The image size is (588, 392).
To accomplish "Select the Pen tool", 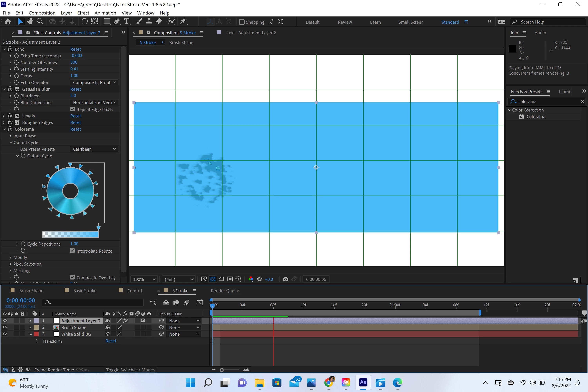I will [x=116, y=22].
